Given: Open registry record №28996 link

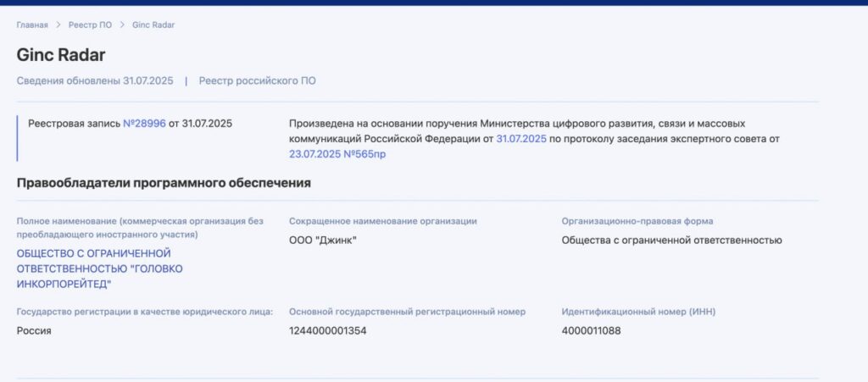Looking at the screenshot, I should pos(144,124).
